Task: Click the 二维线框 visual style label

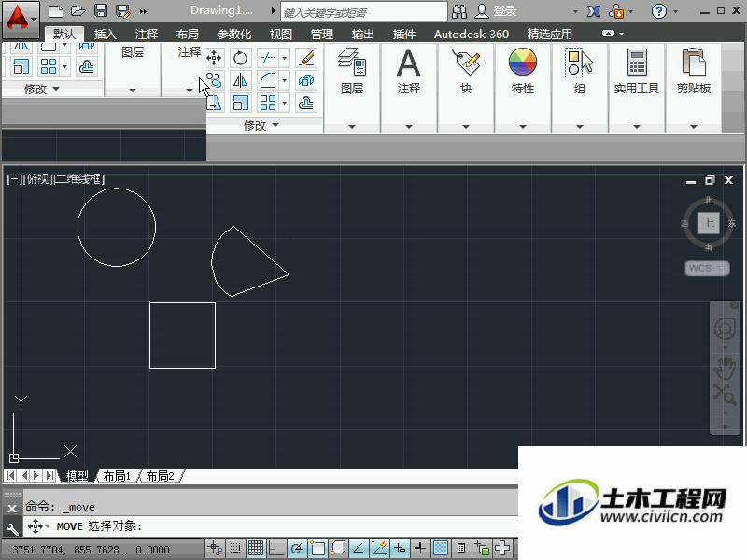Action: tap(78, 179)
